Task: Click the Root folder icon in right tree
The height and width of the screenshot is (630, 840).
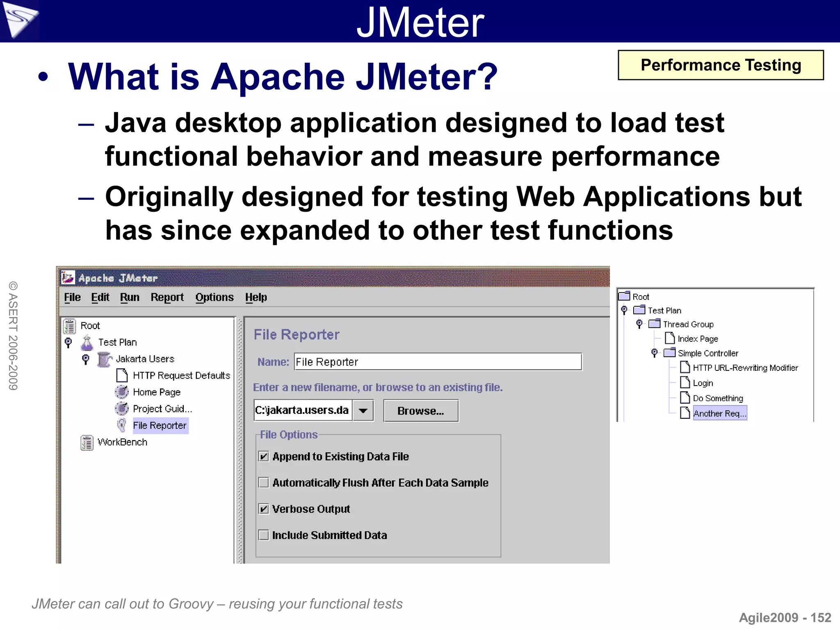Action: 624,296
